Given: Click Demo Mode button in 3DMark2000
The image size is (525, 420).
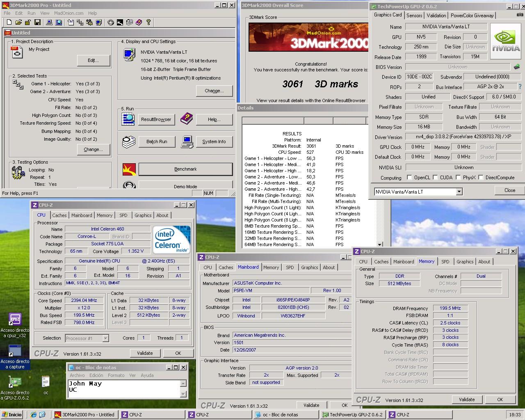Looking at the screenshot, I should pyautogui.click(x=185, y=185).
